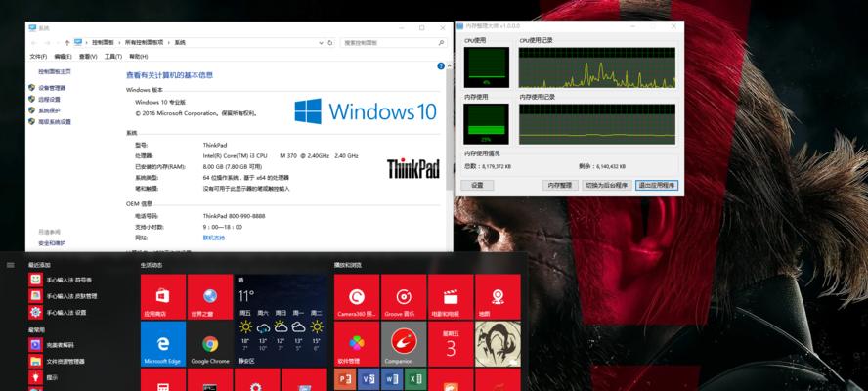
Task: Select 所有控制面板项 in the address breadcrumb
Action: (x=144, y=43)
